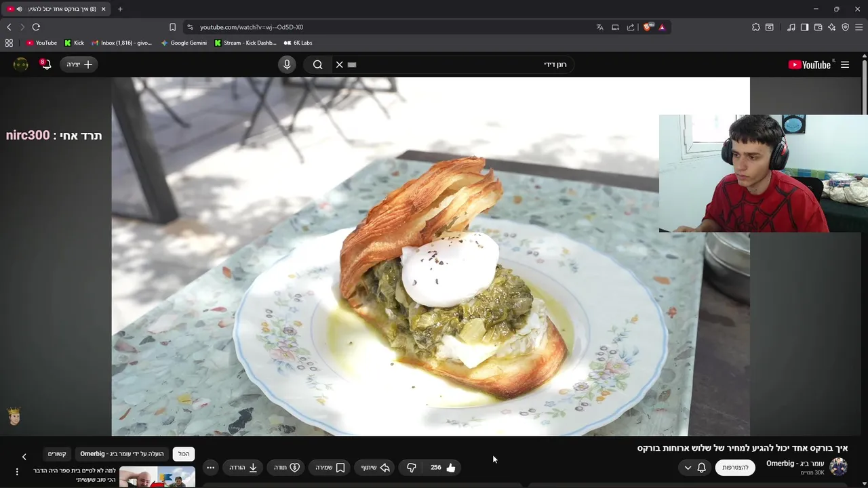The height and width of the screenshot is (488, 868).
Task: Open the Leo AI sparkle icon
Action: 832,27
